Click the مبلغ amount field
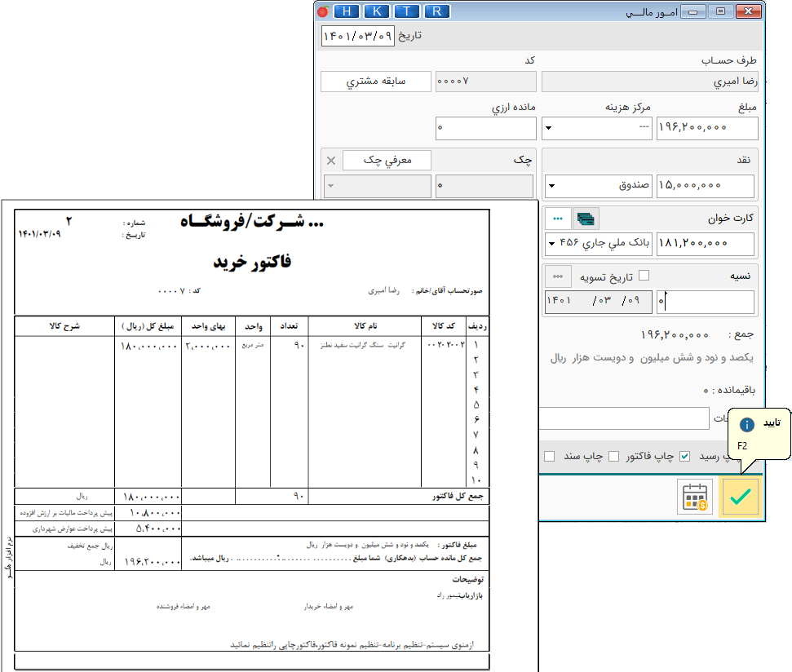 (706, 128)
